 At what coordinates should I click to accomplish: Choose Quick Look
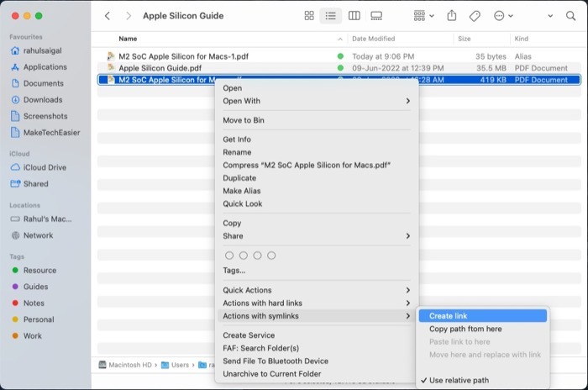point(242,203)
